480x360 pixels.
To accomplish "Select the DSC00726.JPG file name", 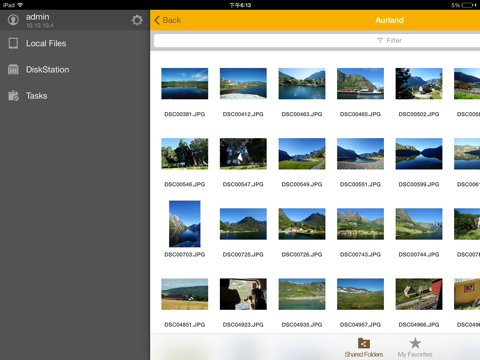I will (x=302, y=254).
